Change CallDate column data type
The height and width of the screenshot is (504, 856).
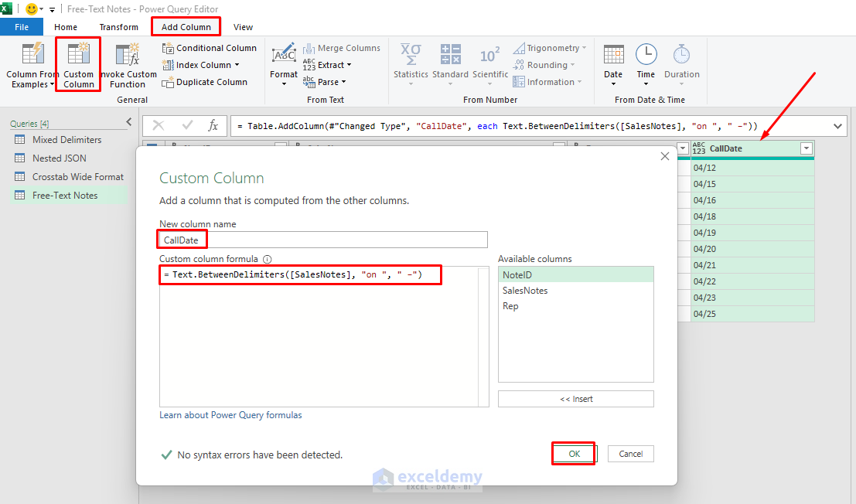pos(699,148)
